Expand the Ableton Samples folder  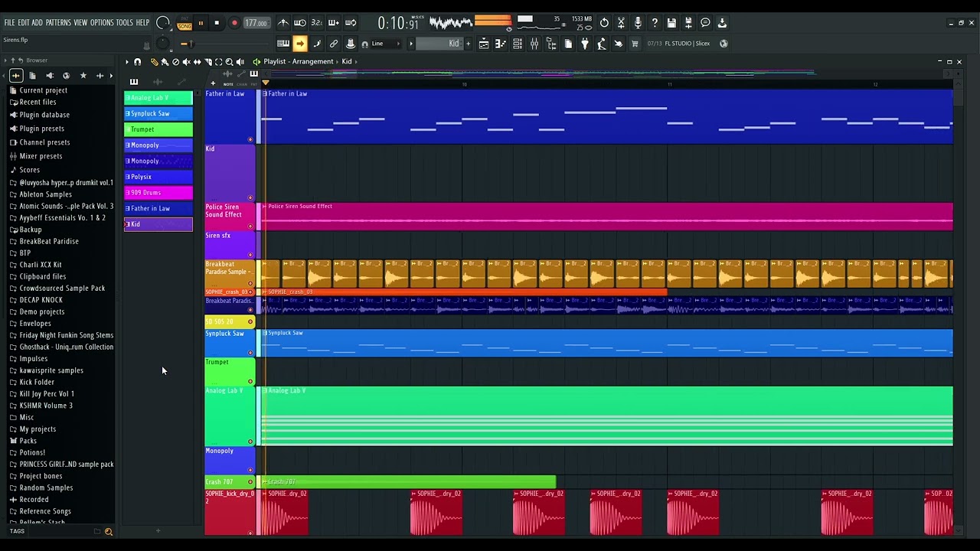pyautogui.click(x=45, y=194)
